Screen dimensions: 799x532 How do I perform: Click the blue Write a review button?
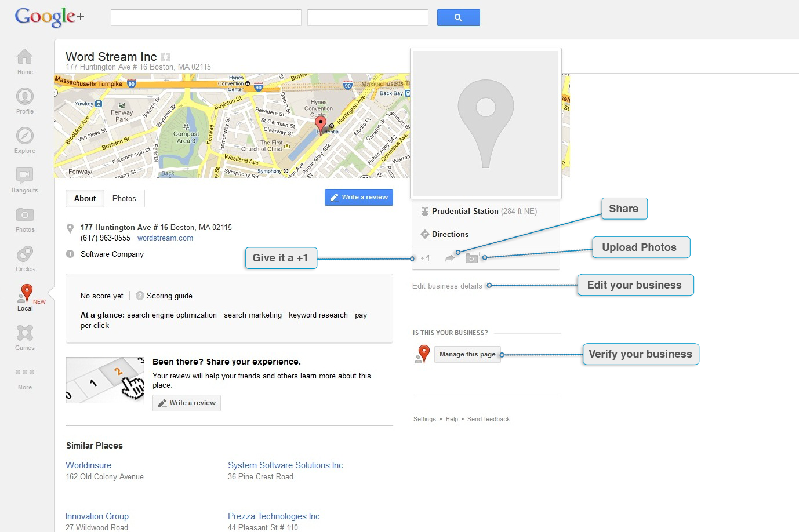[x=359, y=197]
